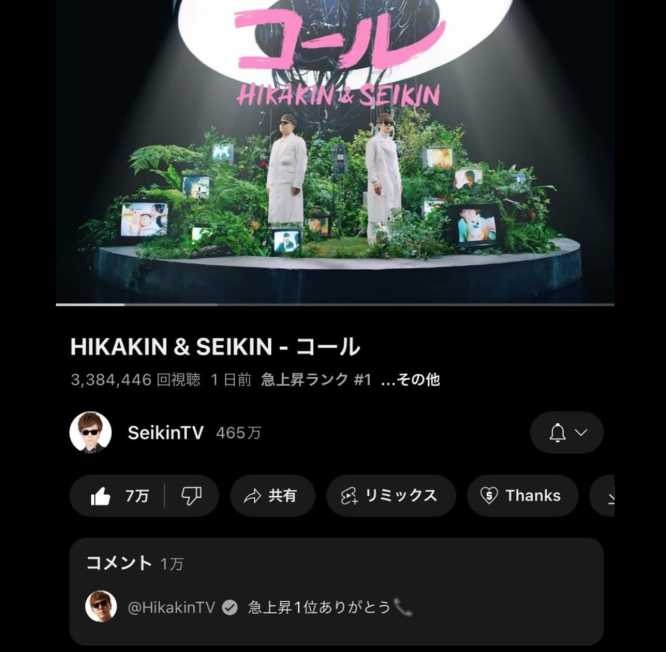Expand description via …その他

(410, 379)
